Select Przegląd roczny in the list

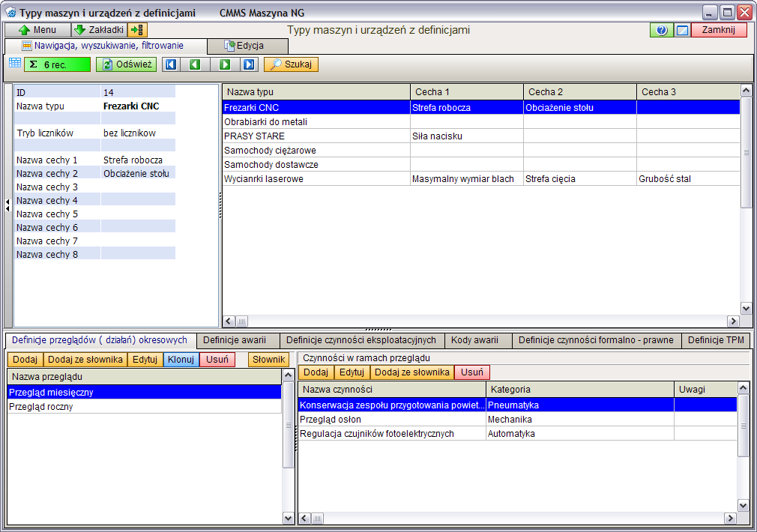[x=145, y=406]
